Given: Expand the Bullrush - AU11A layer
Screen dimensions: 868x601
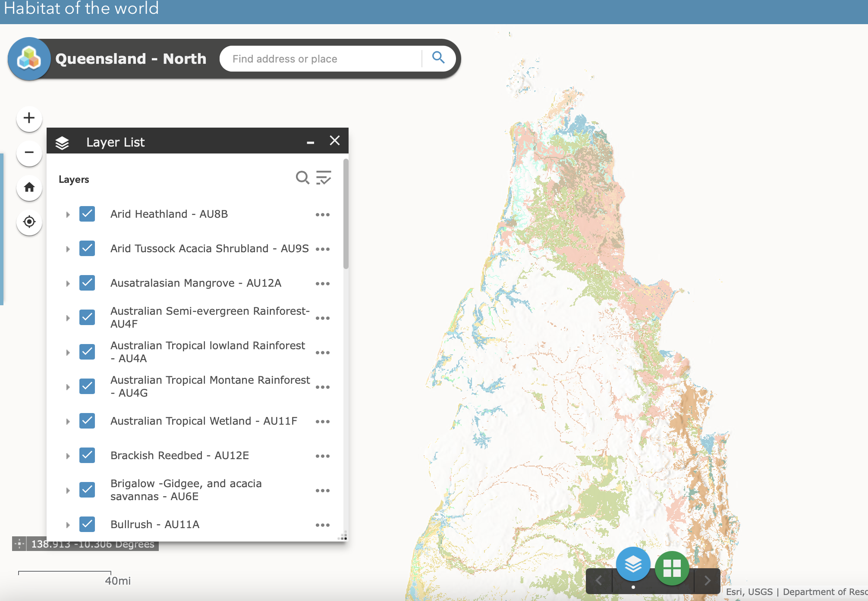Looking at the screenshot, I should click(68, 525).
